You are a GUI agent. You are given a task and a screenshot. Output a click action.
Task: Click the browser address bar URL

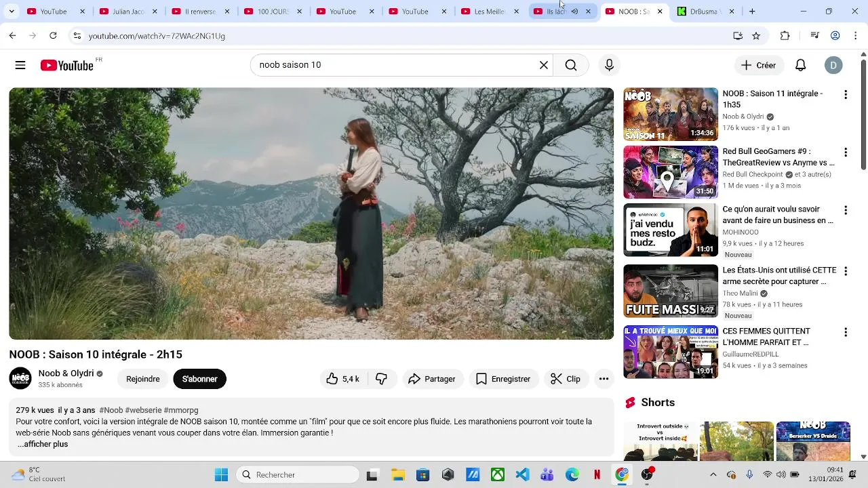point(157,36)
